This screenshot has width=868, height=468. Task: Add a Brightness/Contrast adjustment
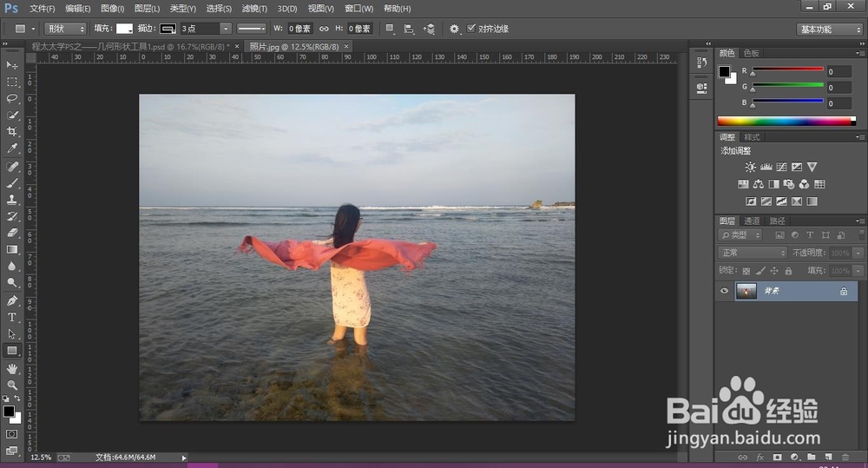750,167
